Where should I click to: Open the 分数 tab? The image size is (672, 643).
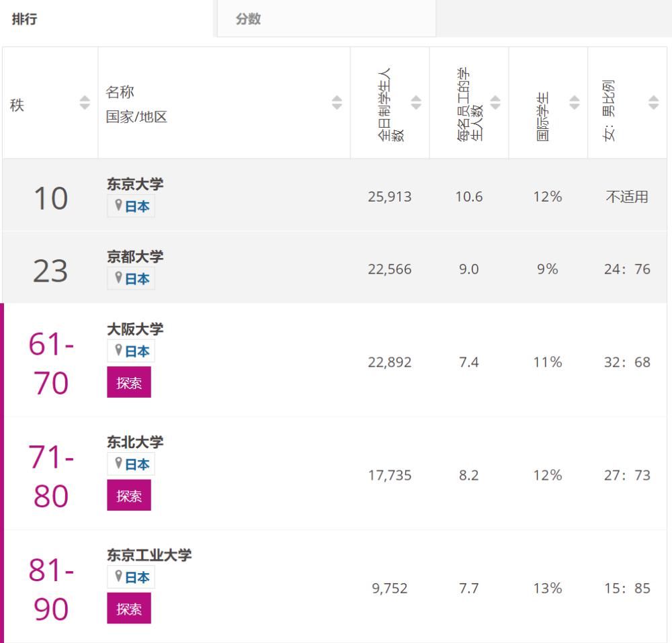pyautogui.click(x=248, y=19)
